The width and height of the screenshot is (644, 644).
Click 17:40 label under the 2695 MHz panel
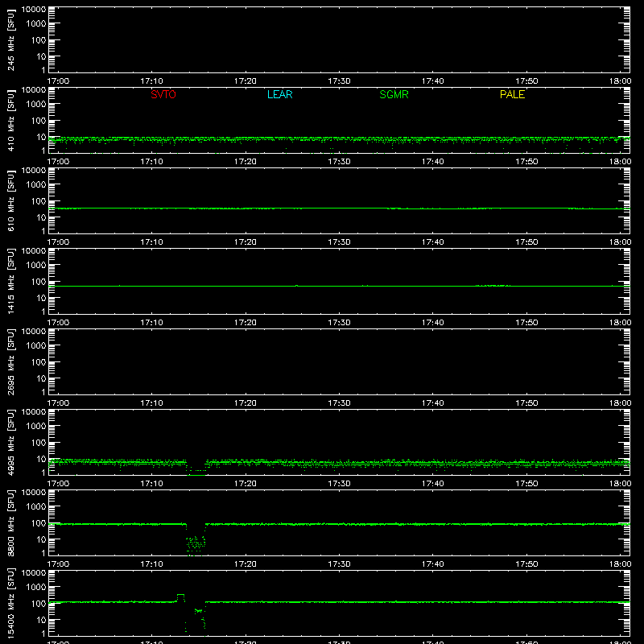pyautogui.click(x=432, y=403)
